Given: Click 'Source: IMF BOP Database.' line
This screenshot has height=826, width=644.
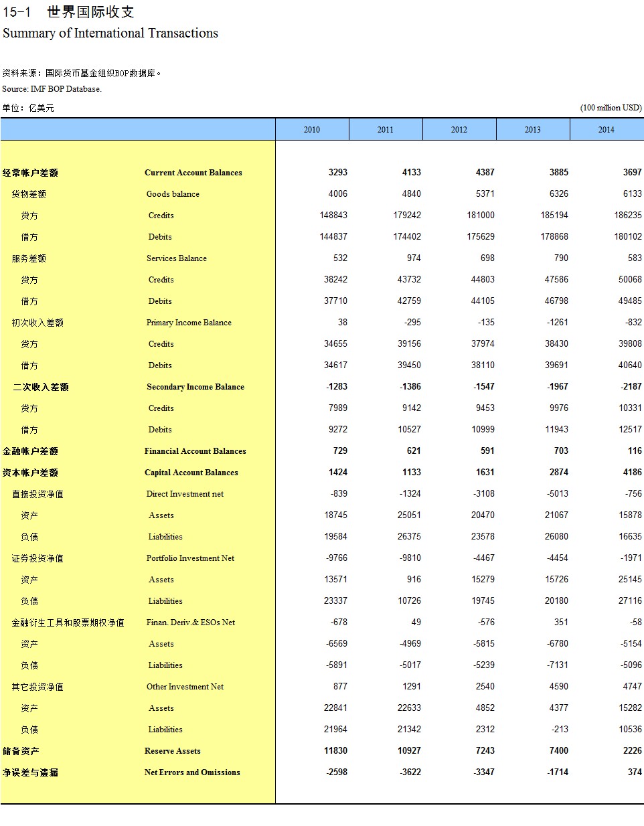Looking at the screenshot, I should click(52, 89).
